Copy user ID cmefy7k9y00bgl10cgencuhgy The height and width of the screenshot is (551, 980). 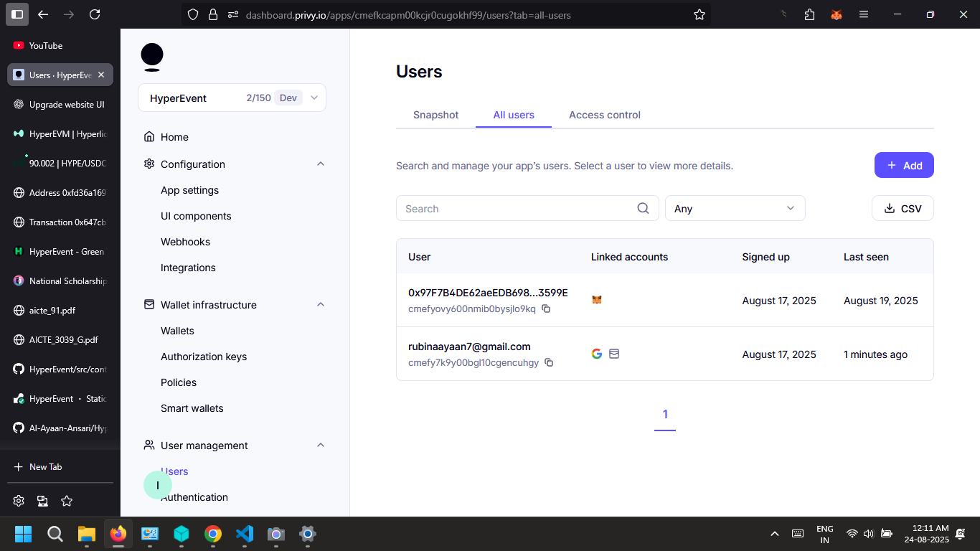coord(549,362)
